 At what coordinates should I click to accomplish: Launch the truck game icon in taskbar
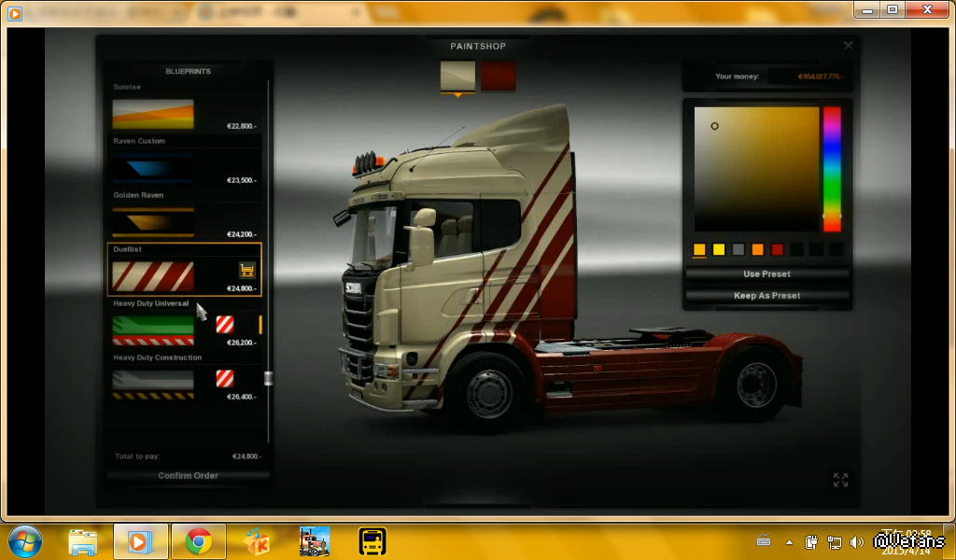pyautogui.click(x=315, y=541)
